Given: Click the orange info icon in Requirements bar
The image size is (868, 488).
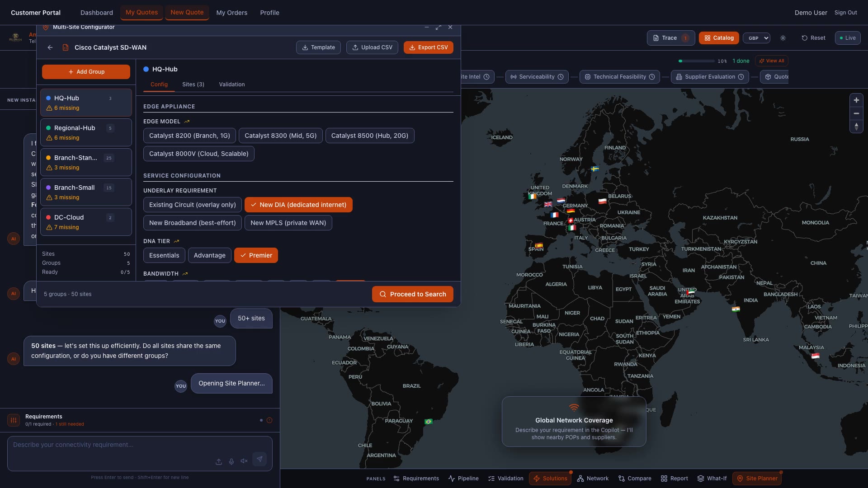Looking at the screenshot, I should click(x=269, y=420).
